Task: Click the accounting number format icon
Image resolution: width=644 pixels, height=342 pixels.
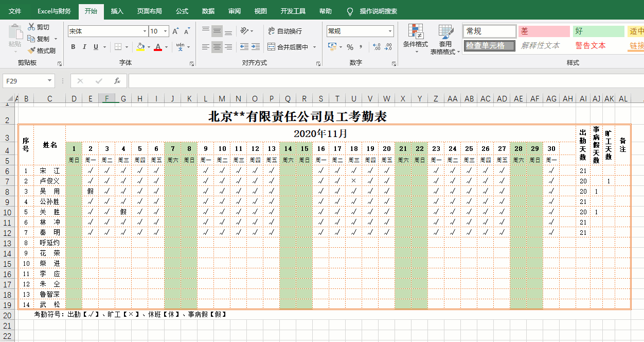Action: [332, 47]
